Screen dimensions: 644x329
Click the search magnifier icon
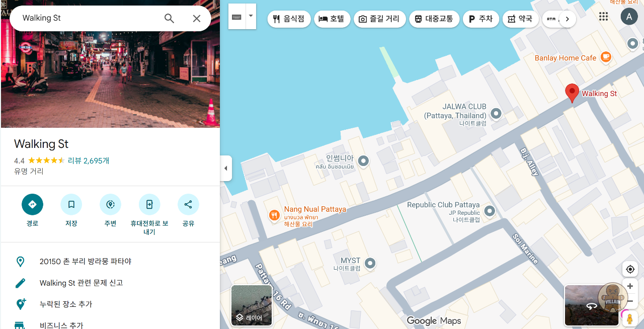pos(169,19)
